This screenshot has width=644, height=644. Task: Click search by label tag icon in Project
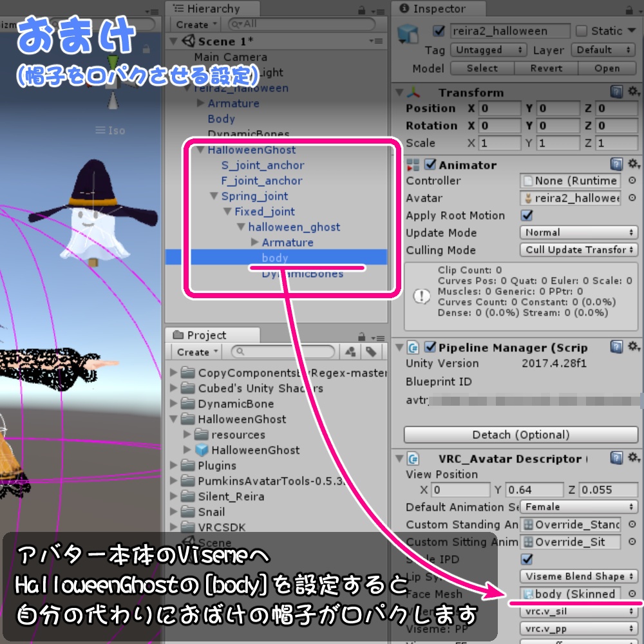tap(370, 352)
